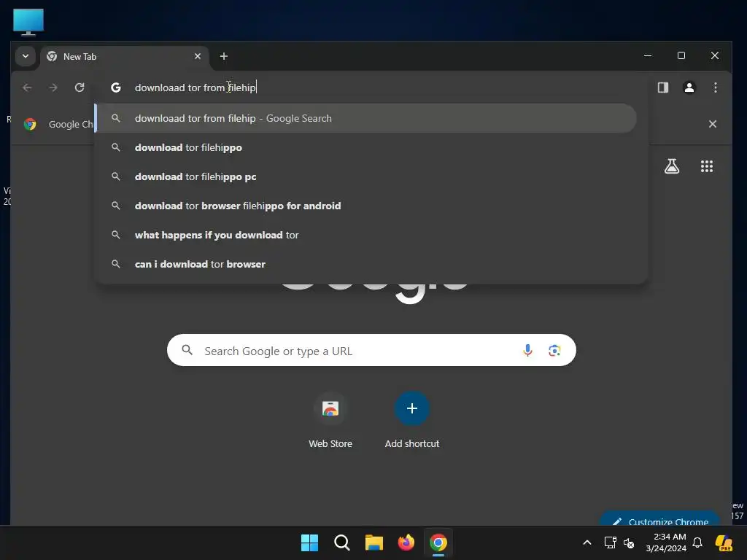This screenshot has width=747, height=560.
Task: Open the Chrome three-dot menu
Action: 715,87
